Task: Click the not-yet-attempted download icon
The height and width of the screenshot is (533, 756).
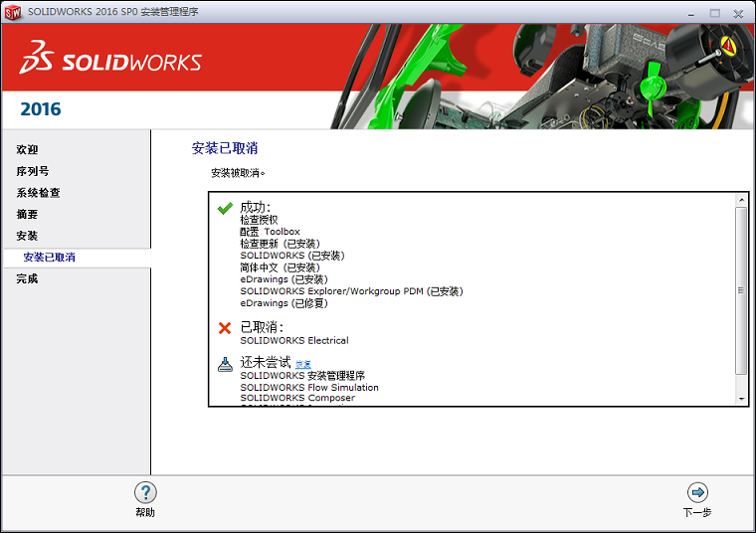Action: [x=225, y=364]
